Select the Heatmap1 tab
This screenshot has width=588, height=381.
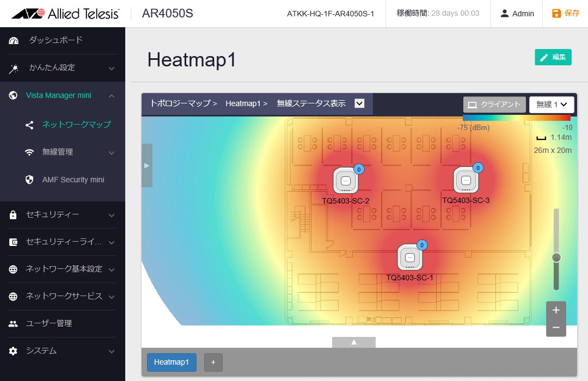[x=171, y=362]
